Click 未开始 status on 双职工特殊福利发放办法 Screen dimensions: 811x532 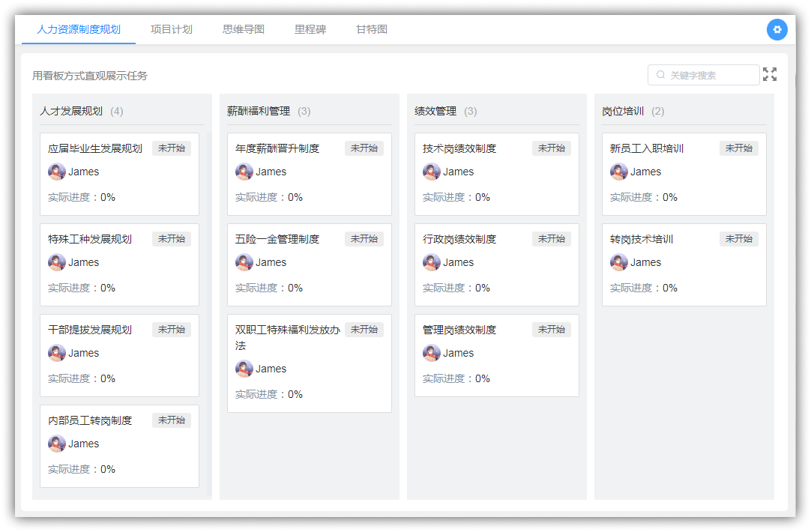[364, 330]
